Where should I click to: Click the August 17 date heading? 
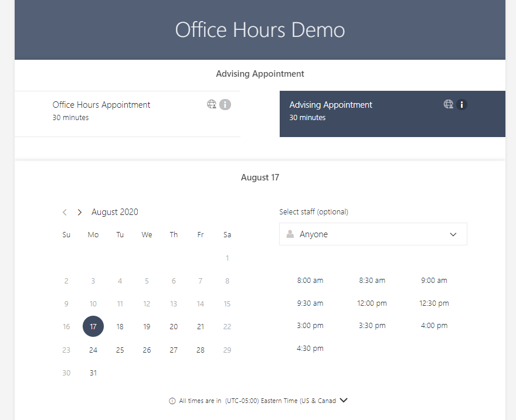(x=260, y=177)
